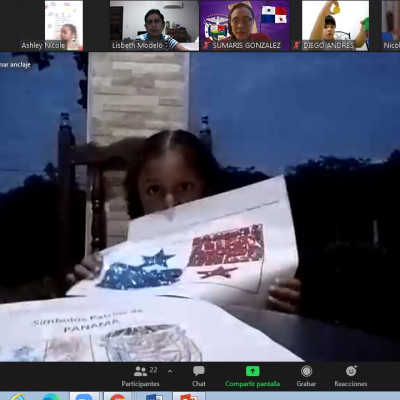400x400 pixels.
Task: Open Microsoft Edge from the taskbar
Action: tap(51, 396)
